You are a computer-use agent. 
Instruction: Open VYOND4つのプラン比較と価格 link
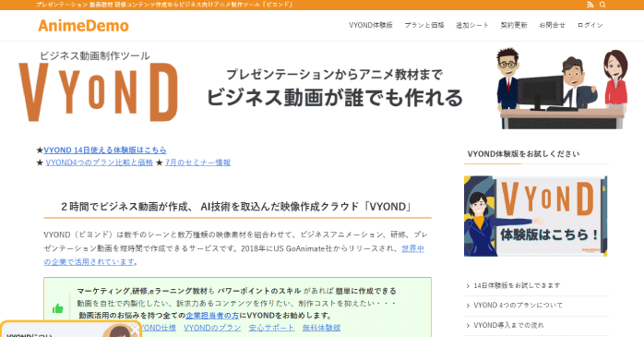[100, 162]
